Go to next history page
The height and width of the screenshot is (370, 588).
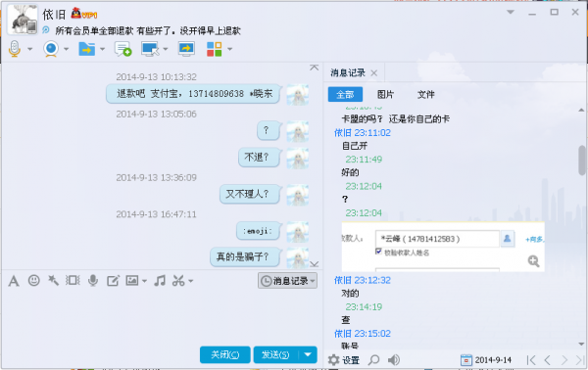pyautogui.click(x=564, y=360)
